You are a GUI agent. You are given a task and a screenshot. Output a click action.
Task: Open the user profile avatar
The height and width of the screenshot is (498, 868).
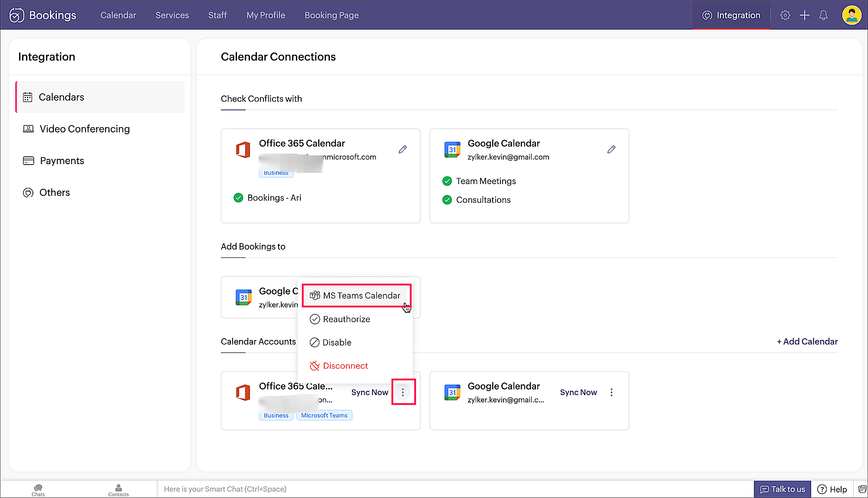point(852,15)
